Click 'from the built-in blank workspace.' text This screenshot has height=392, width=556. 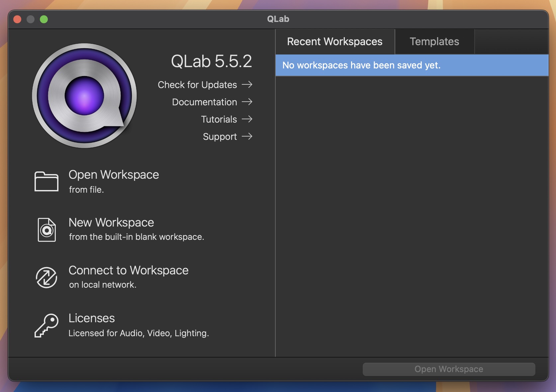click(137, 237)
